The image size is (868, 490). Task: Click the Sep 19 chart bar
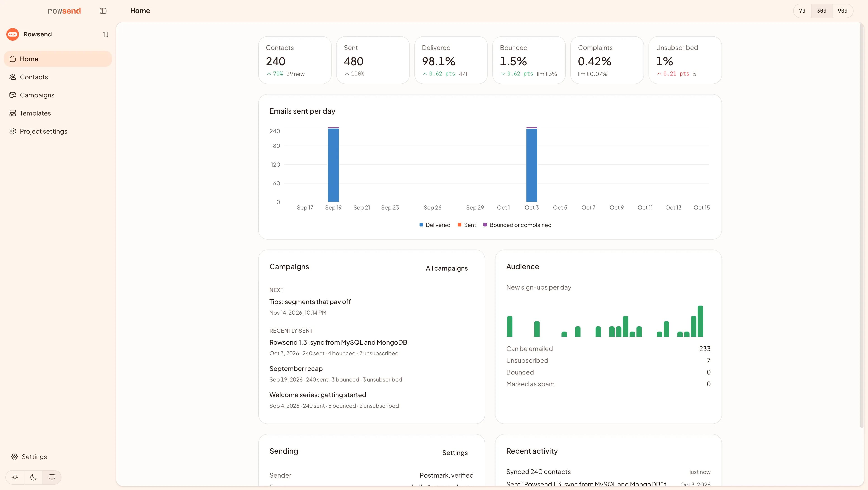click(x=333, y=165)
